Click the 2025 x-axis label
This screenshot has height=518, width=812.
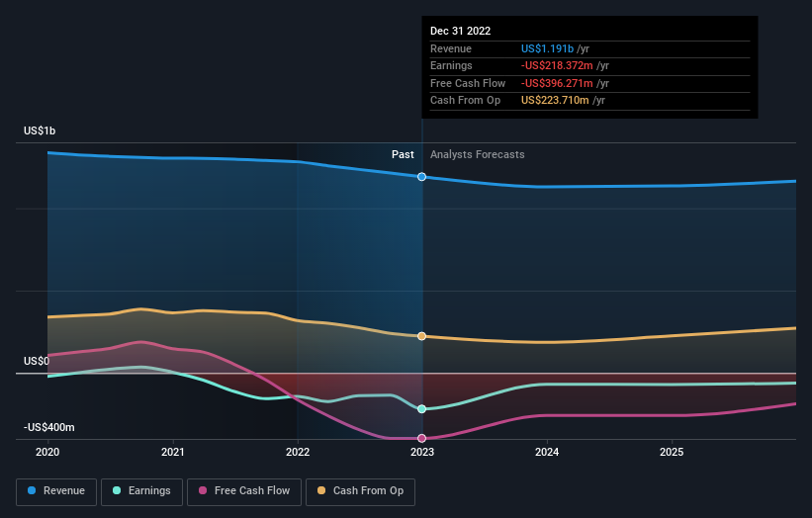[x=672, y=453]
